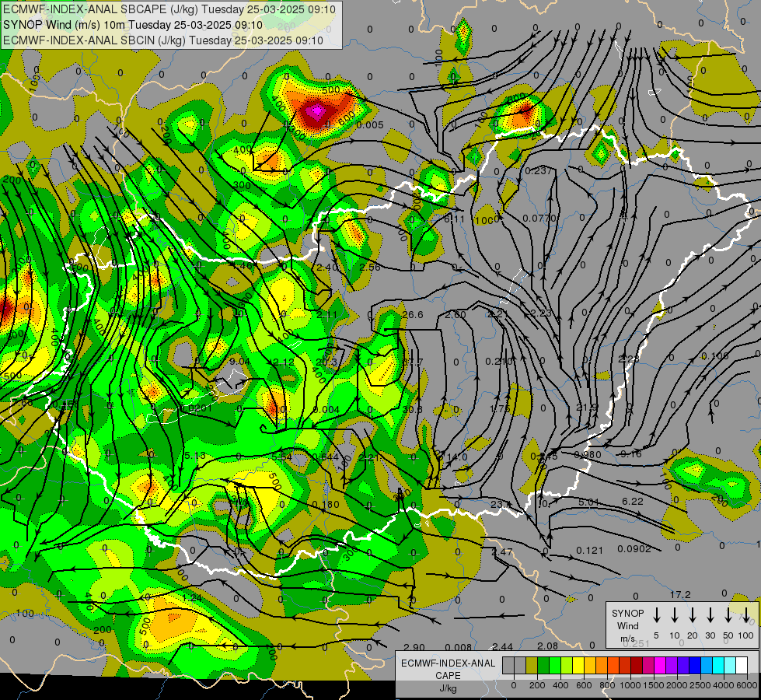This screenshot has height=700, width=761.
Task: Click the SBCIN title line
Action: click(163, 40)
